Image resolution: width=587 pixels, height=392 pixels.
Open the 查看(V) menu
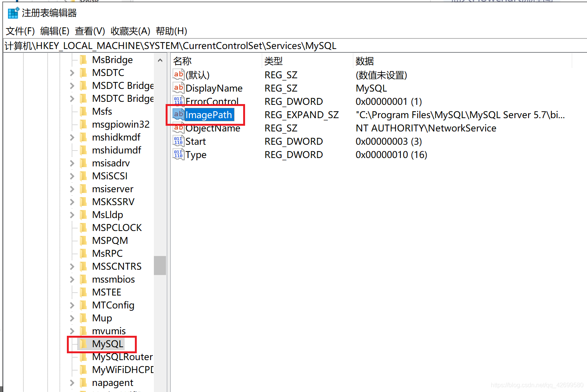[90, 31]
